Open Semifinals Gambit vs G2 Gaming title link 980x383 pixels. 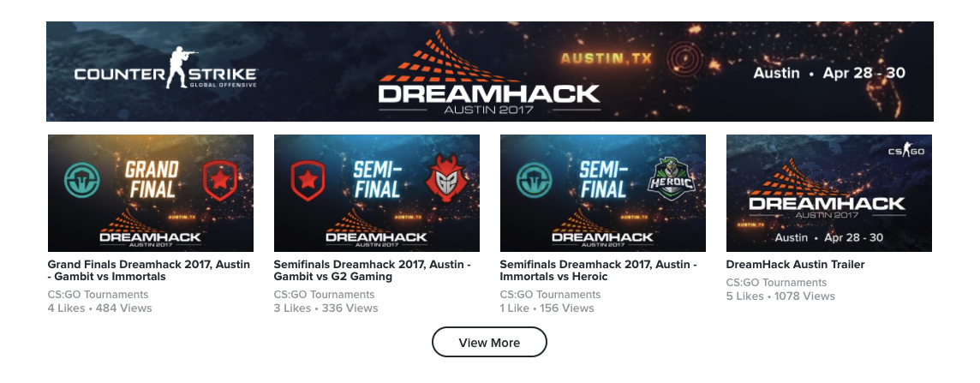(373, 271)
